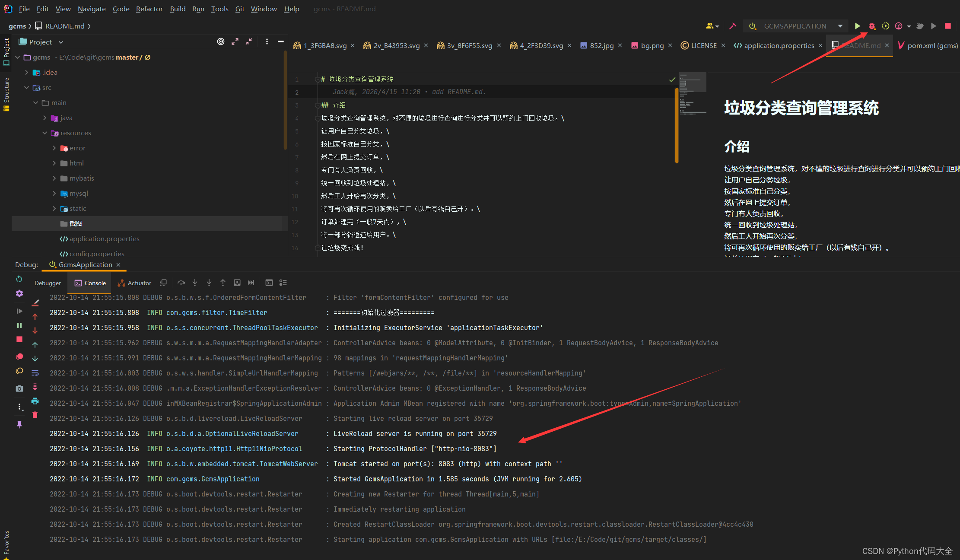Open the Project view selector dropdown
The height and width of the screenshot is (560, 960).
click(x=41, y=42)
